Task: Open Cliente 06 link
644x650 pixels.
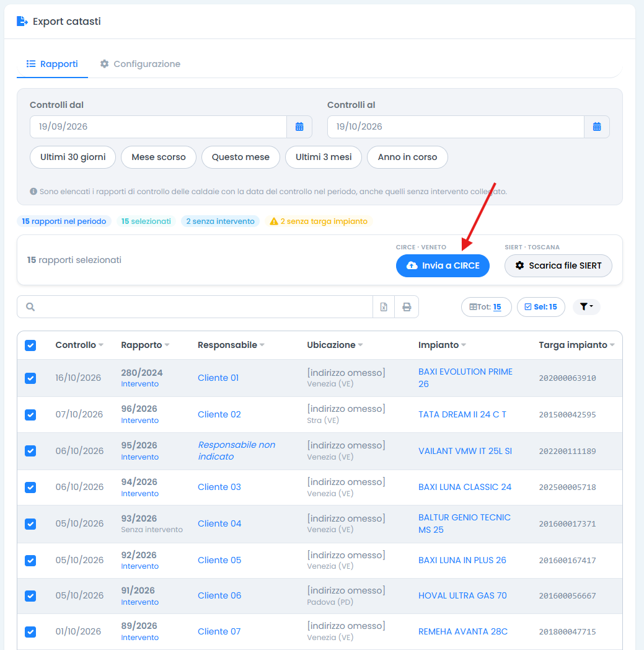Action: pos(219,595)
